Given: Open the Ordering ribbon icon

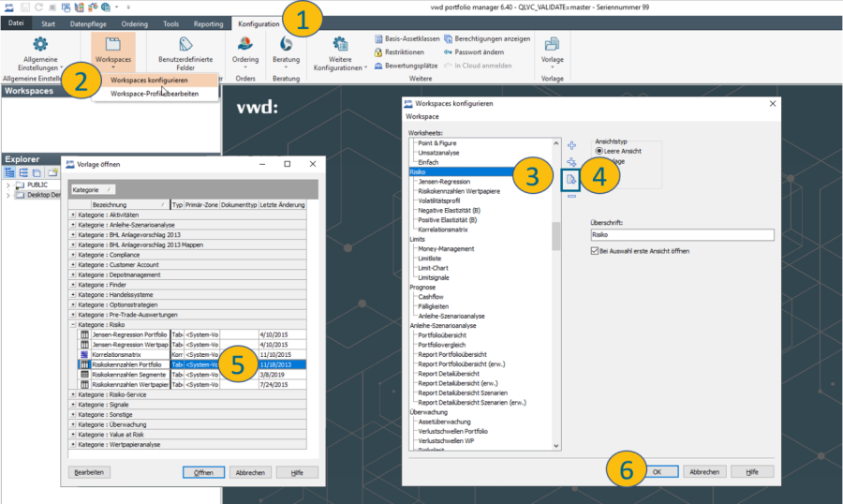Looking at the screenshot, I should 245,45.
